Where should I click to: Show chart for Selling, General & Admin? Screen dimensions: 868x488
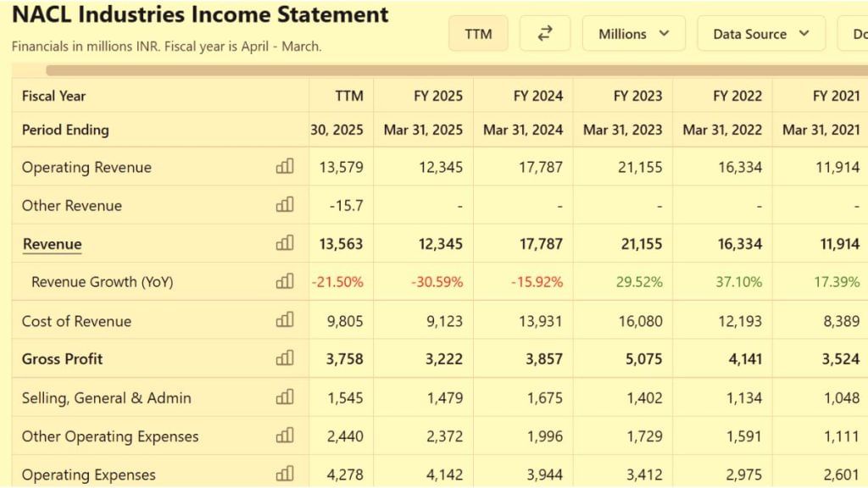point(285,396)
